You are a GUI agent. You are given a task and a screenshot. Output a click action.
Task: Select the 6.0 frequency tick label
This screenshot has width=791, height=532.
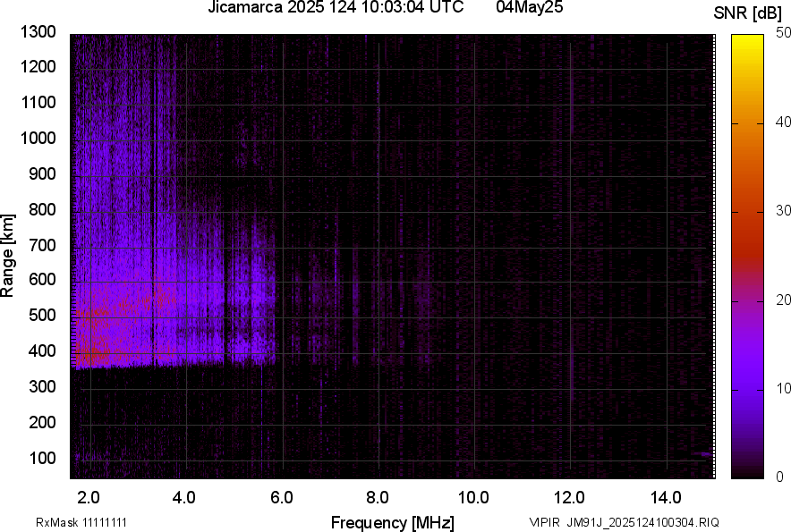coord(282,498)
